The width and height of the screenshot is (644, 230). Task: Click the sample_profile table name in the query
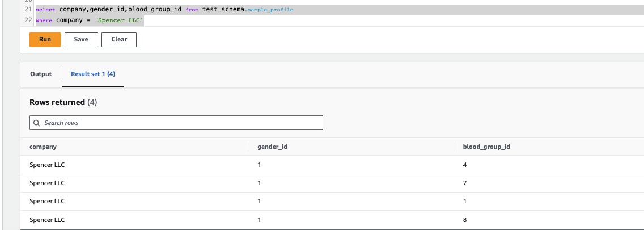pos(270,10)
